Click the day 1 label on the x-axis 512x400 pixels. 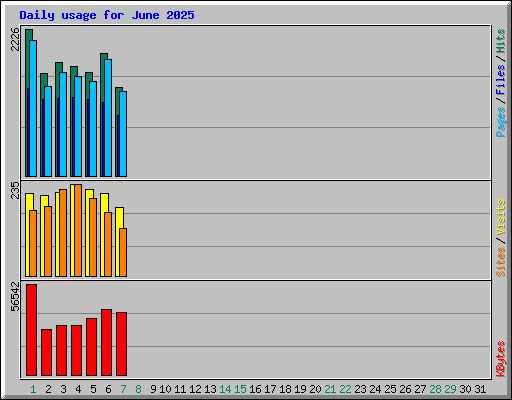(33, 389)
